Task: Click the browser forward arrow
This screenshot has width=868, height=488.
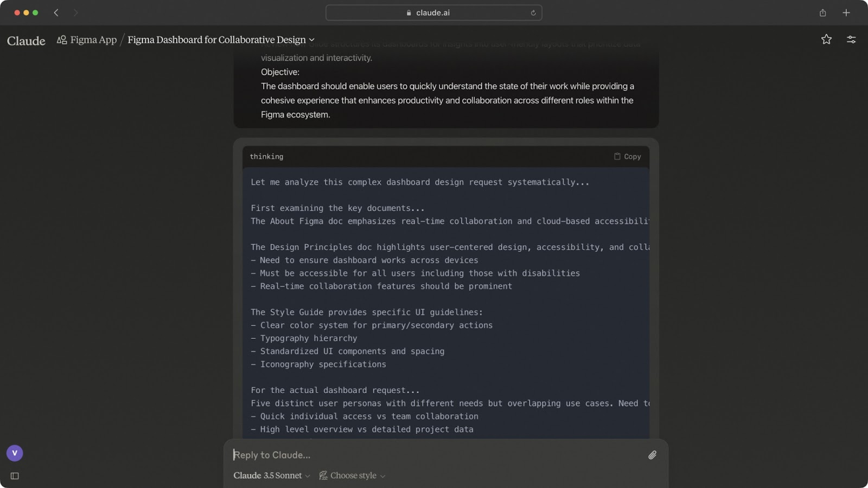Action: coord(75,12)
